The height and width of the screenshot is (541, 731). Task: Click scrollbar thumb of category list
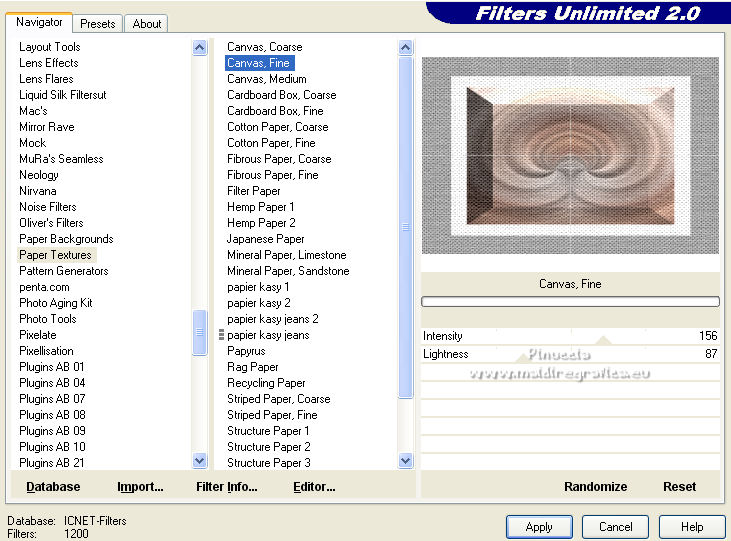(x=200, y=333)
